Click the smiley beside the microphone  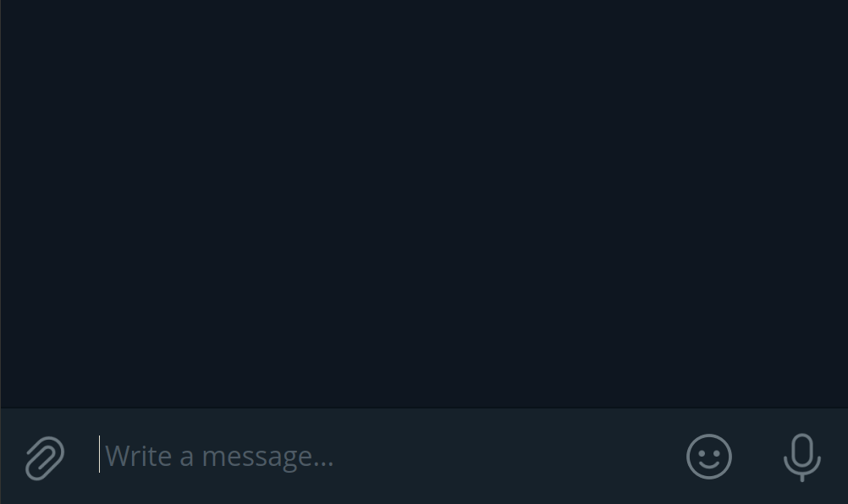(x=709, y=457)
